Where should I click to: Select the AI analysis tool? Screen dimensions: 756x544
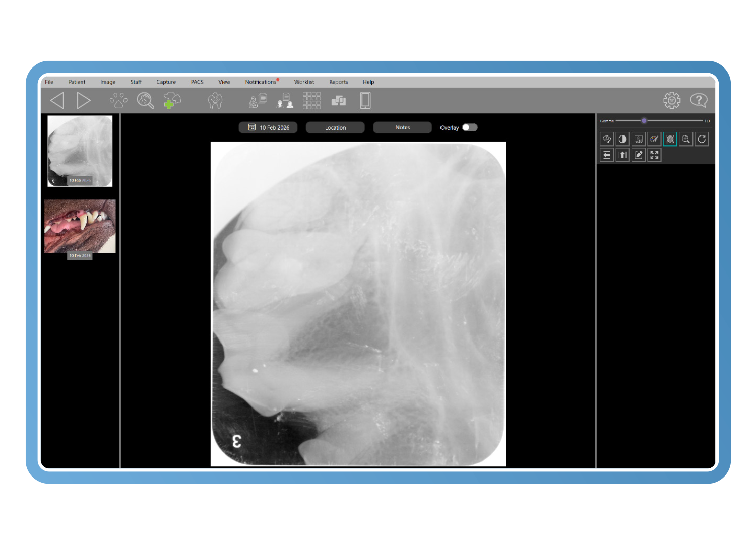[x=607, y=139]
